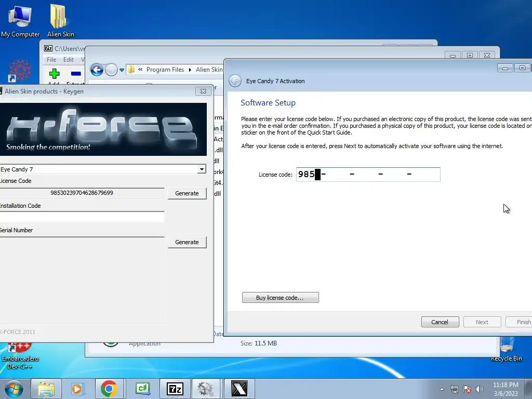532x399 pixels.
Task: Click the red star-pattern desktop shortcut
Action: [20, 70]
